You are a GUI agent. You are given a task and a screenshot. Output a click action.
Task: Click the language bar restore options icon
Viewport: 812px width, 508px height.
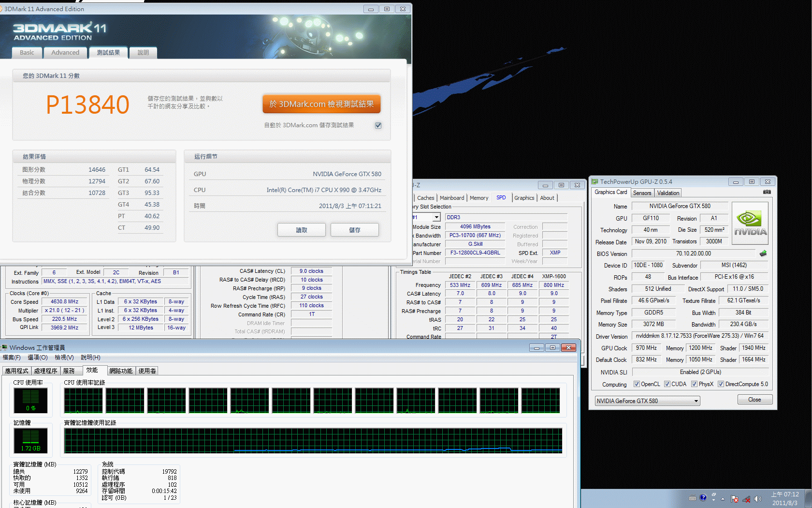(713, 495)
